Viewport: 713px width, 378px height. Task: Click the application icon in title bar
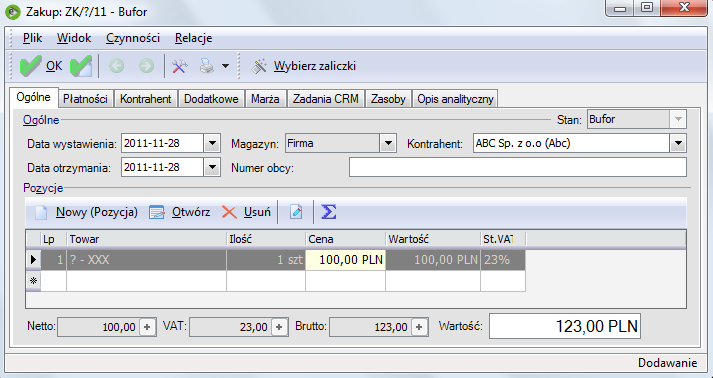click(13, 11)
